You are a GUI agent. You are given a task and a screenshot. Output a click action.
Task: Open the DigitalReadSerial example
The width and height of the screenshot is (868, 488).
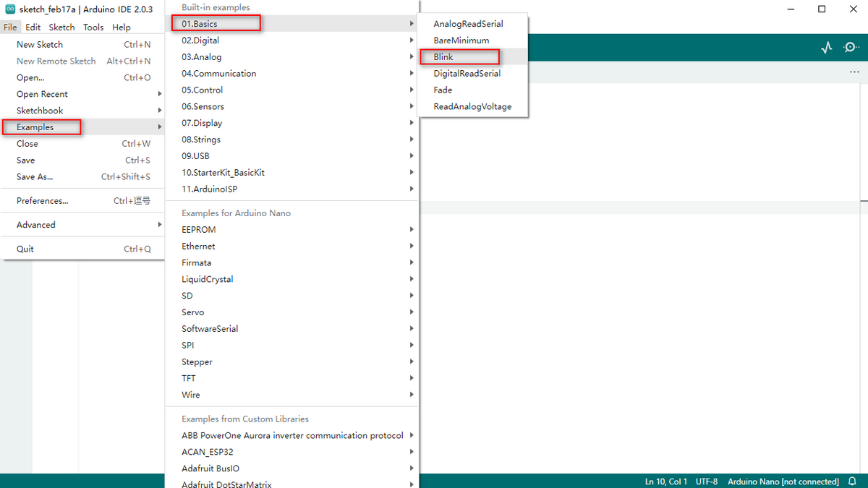tap(474, 74)
